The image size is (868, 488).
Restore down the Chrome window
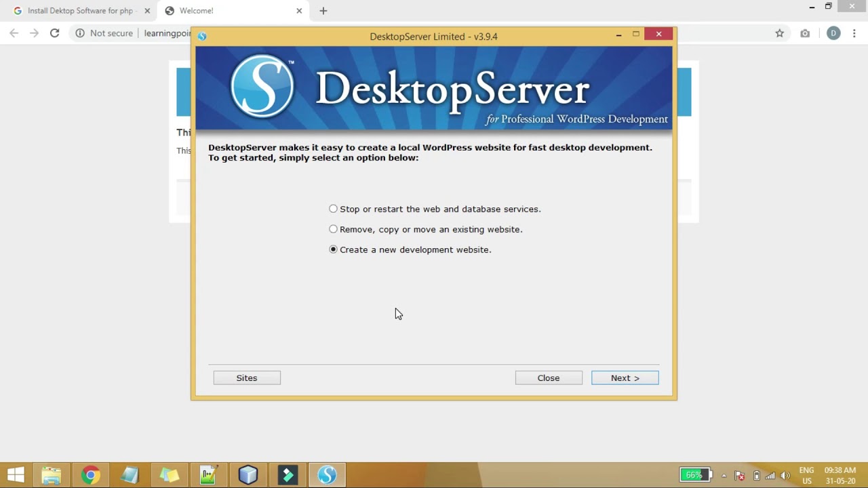[x=828, y=7]
